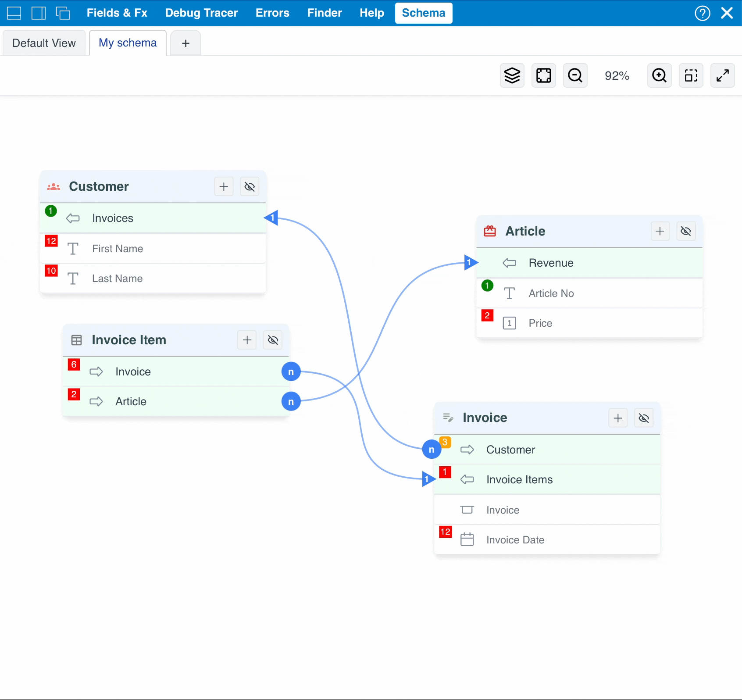Image resolution: width=742 pixels, height=700 pixels.
Task: Select the Article No field
Action: point(590,293)
